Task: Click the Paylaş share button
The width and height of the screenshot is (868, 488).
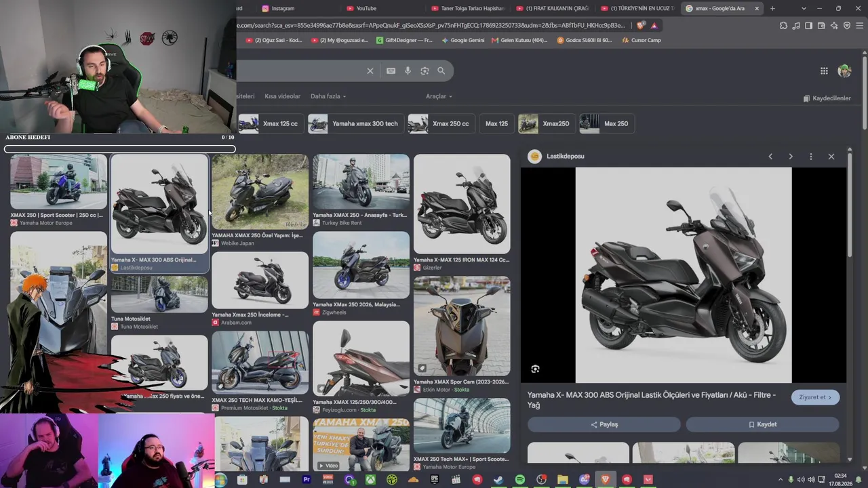Action: point(604,424)
